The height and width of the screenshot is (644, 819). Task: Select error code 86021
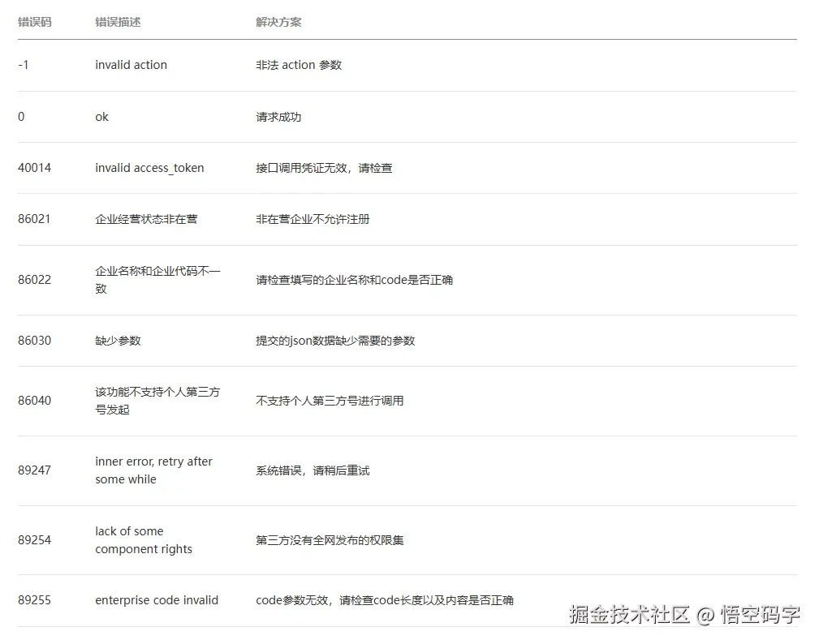34,219
